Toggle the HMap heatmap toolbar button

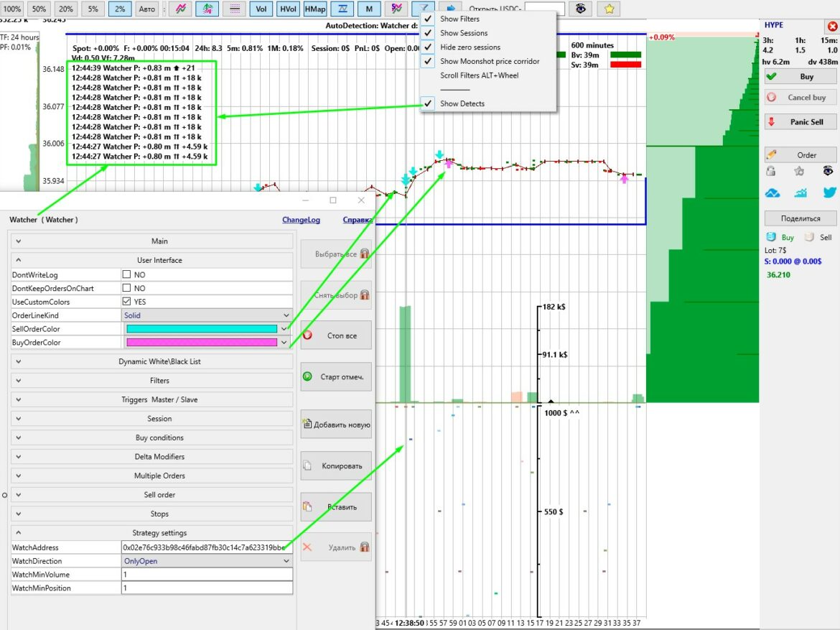[314, 9]
